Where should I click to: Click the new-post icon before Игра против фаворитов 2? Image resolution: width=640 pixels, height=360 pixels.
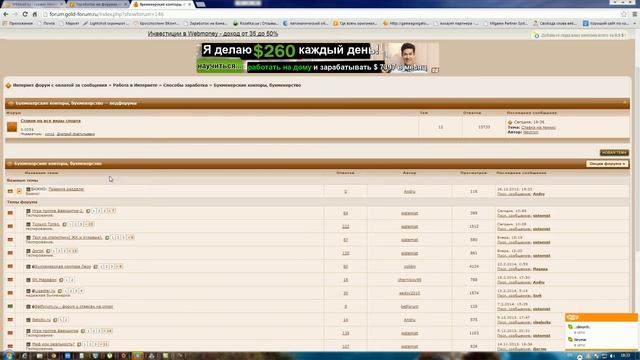(28, 211)
